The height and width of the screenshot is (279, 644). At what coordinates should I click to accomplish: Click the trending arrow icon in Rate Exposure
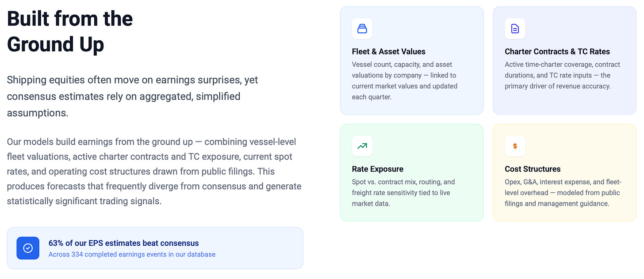tap(362, 146)
